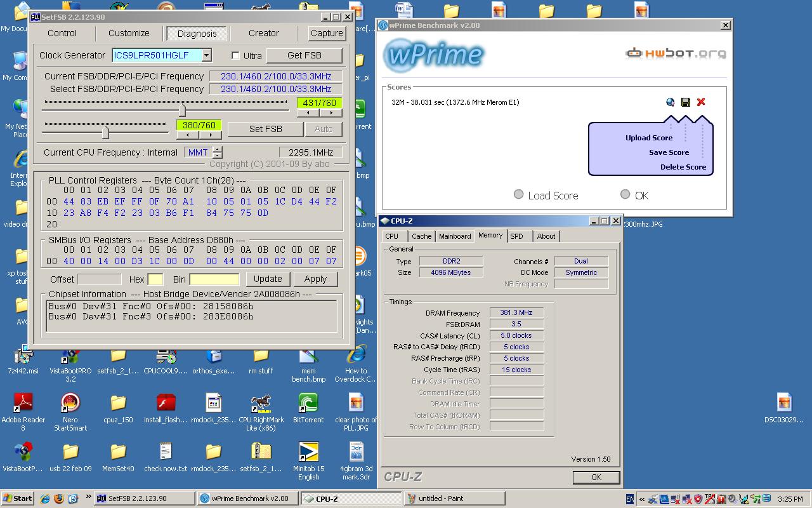Screen dimensions: 812x508
Task: Click the red Delete Score X icon in wPrime
Action: pos(701,102)
